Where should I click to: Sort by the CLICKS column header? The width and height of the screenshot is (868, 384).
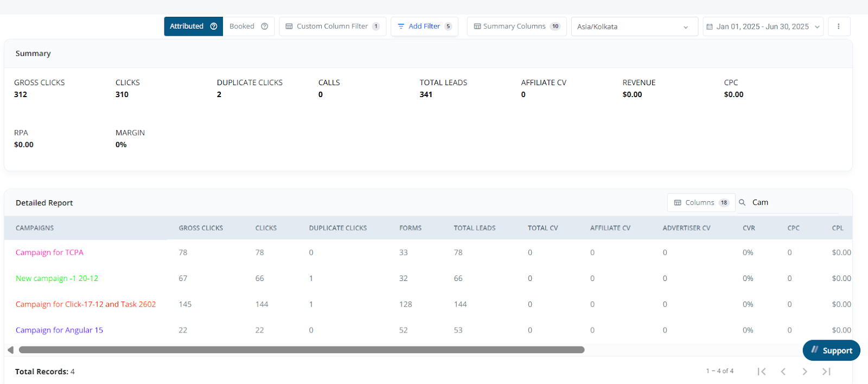[x=266, y=228]
